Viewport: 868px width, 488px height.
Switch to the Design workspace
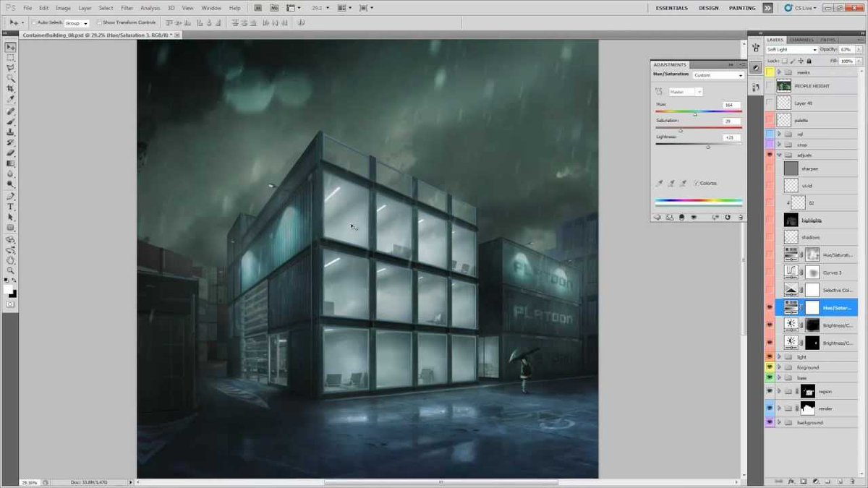[x=709, y=8]
